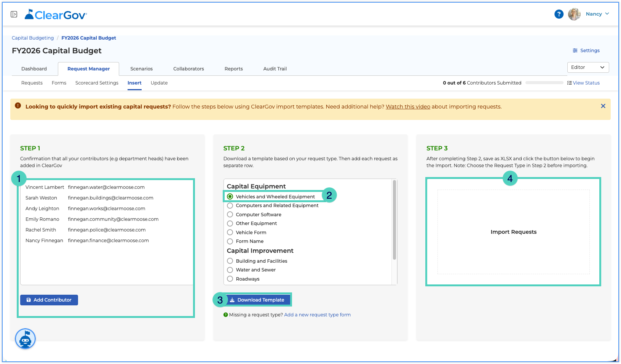Click the request type list scrollbar
This screenshot has height=364, width=621.
coord(394,220)
